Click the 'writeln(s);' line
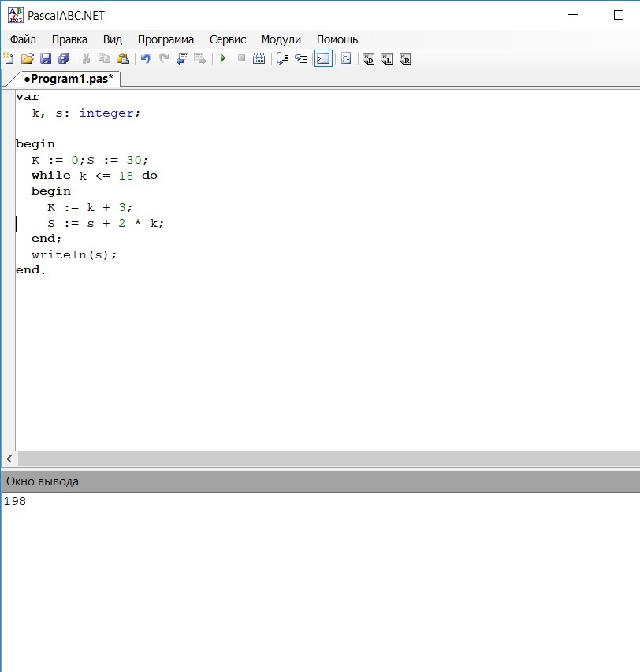This screenshot has width=640, height=672. click(74, 254)
